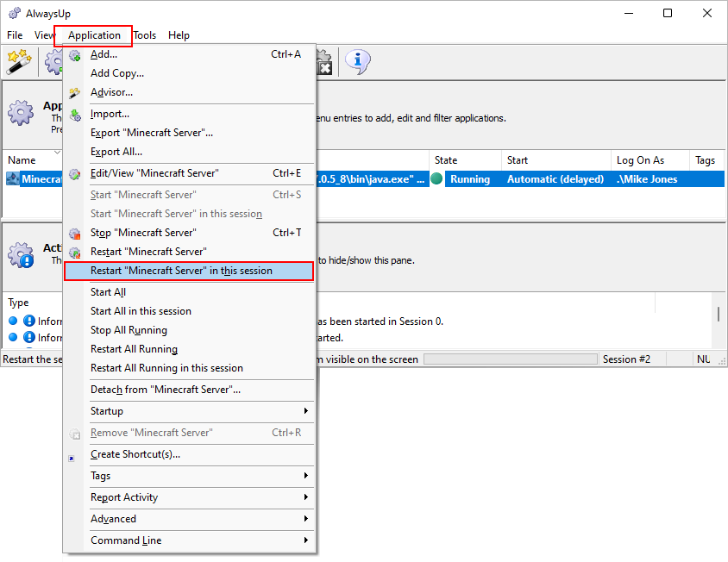Click the Start column header

click(x=556, y=160)
